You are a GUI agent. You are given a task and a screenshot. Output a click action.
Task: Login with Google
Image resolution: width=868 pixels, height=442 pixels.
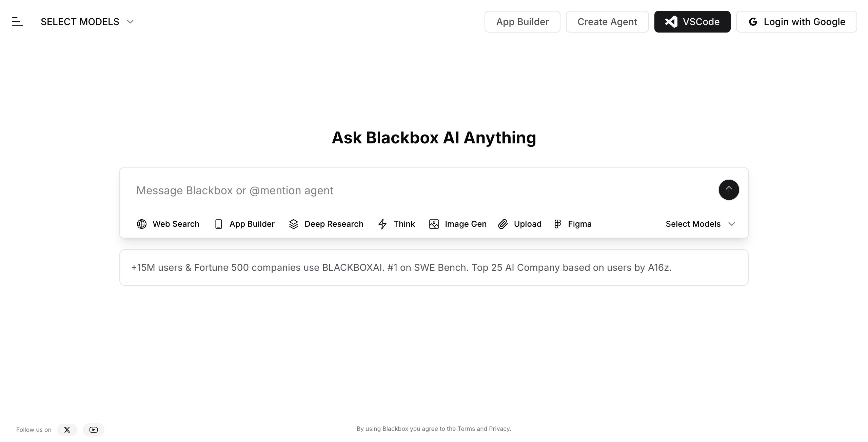click(x=796, y=22)
